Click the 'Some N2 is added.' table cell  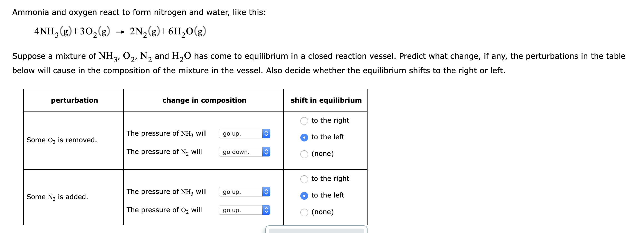coord(57,197)
